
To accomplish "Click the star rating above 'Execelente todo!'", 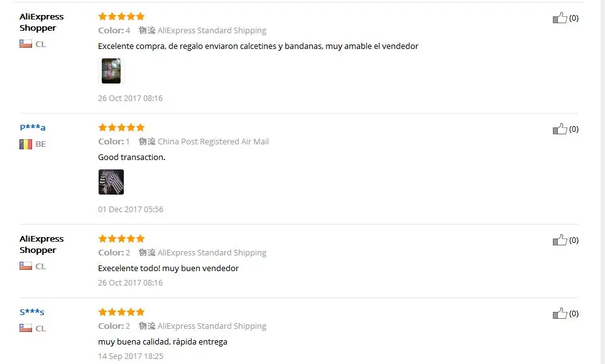I will pos(121,238).
